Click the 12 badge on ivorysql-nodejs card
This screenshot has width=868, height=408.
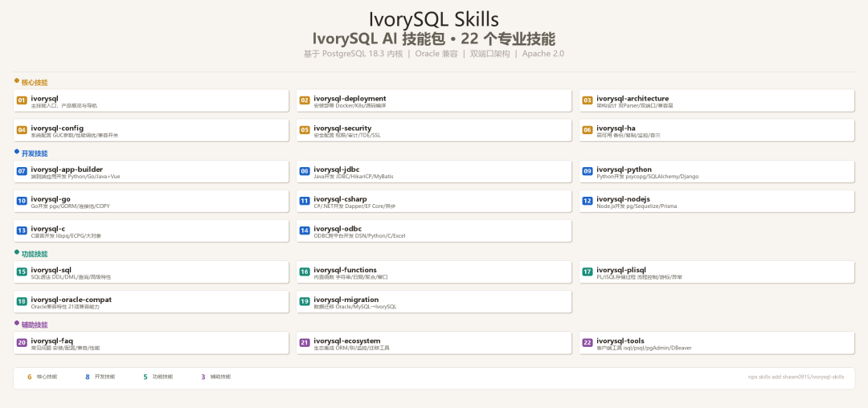click(588, 201)
